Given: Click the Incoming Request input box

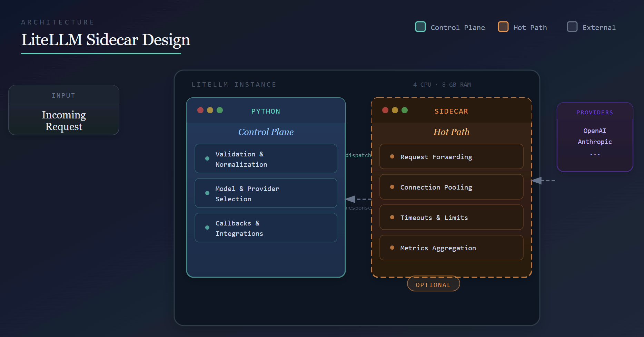Looking at the screenshot, I should pyautogui.click(x=64, y=110).
